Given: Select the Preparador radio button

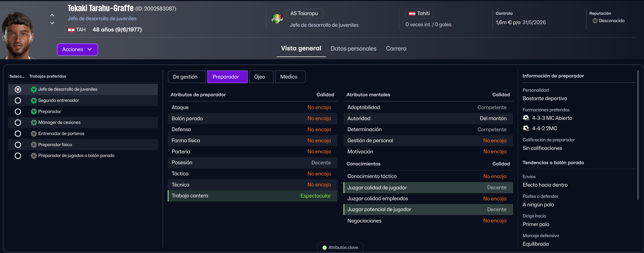Looking at the screenshot, I should (x=18, y=112).
